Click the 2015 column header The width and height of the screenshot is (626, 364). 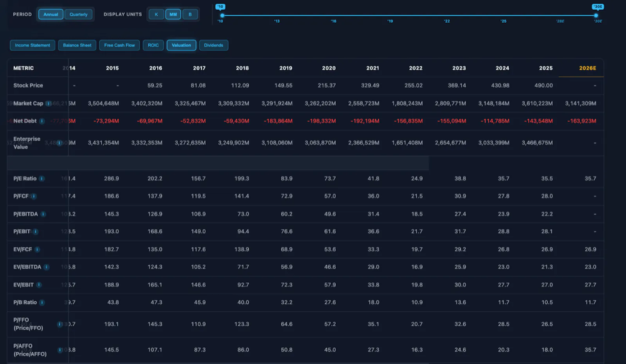(x=112, y=68)
